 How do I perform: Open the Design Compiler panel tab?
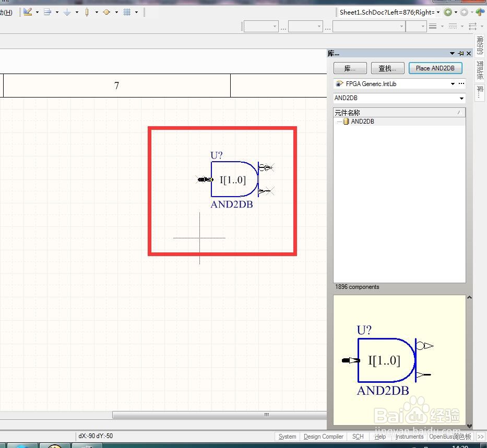[323, 437]
